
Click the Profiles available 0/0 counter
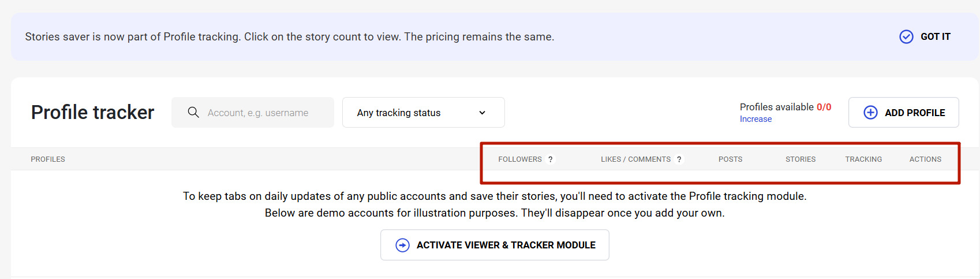pyautogui.click(x=786, y=107)
